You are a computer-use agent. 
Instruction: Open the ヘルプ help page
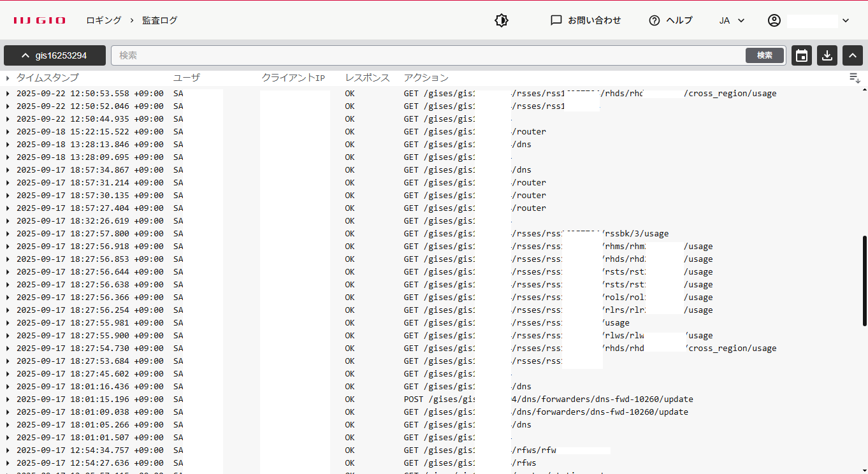[670, 20]
